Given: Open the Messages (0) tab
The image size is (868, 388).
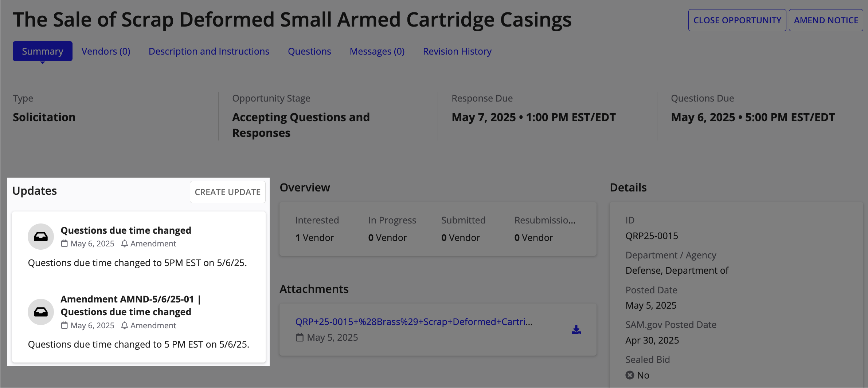Looking at the screenshot, I should pyautogui.click(x=377, y=51).
